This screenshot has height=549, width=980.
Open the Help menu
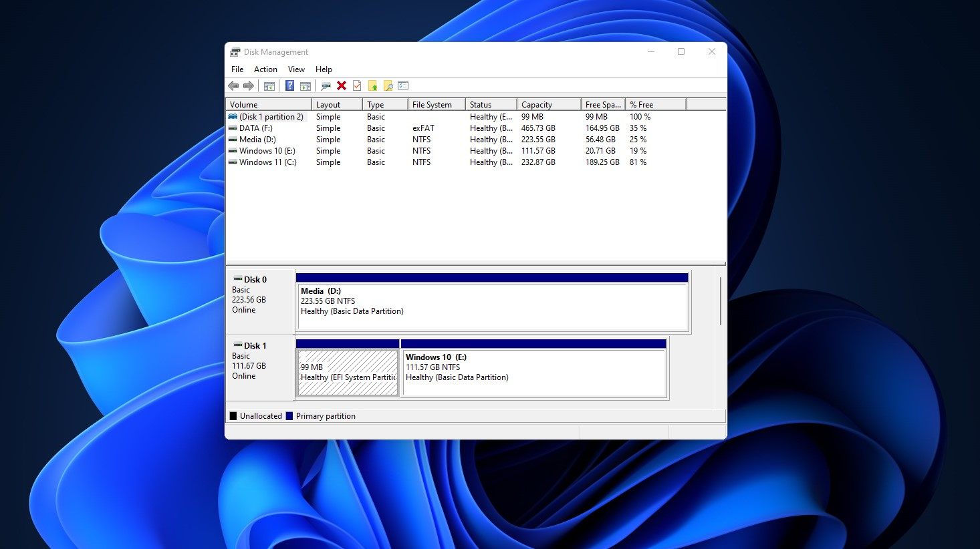324,69
